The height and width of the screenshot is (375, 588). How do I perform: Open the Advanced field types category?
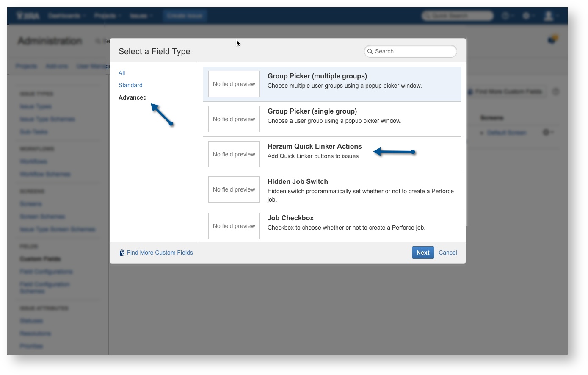click(133, 97)
